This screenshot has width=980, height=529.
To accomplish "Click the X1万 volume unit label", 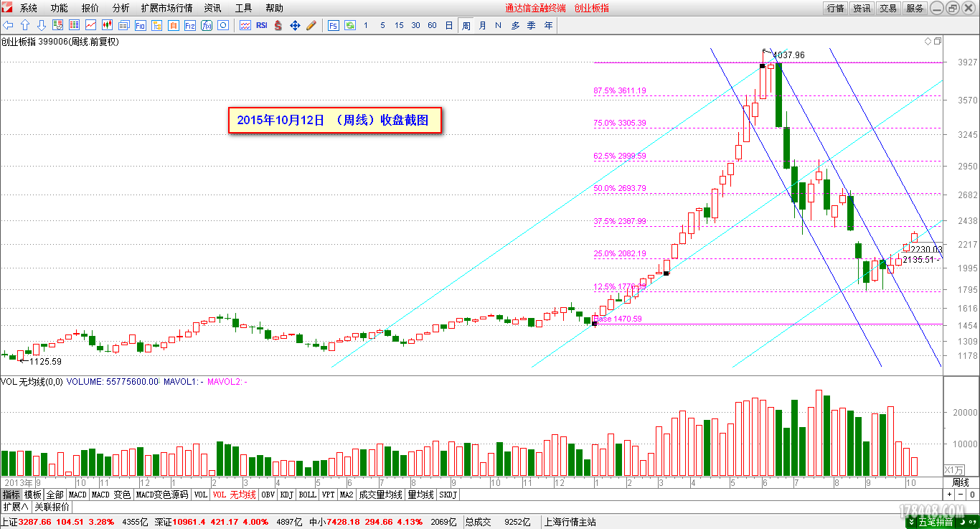I will click(953, 469).
